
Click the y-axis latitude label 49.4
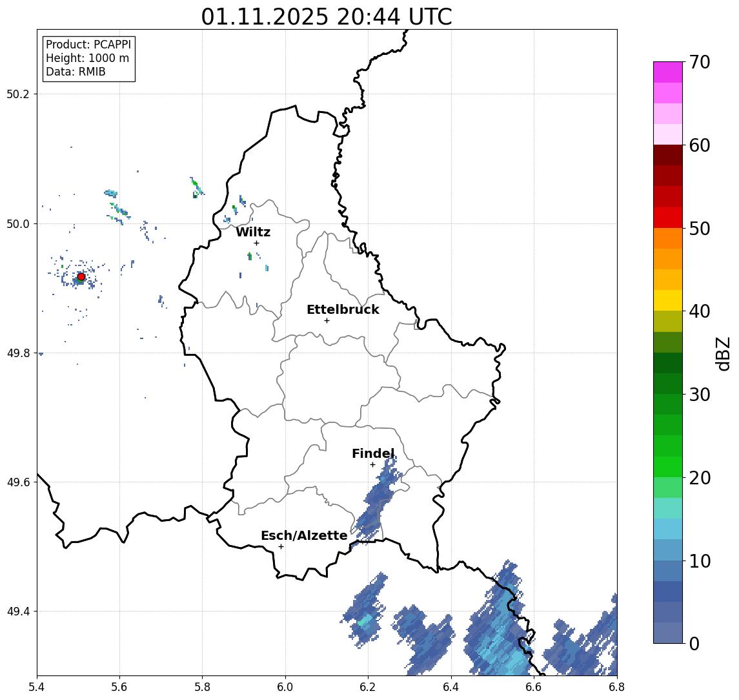(18, 612)
